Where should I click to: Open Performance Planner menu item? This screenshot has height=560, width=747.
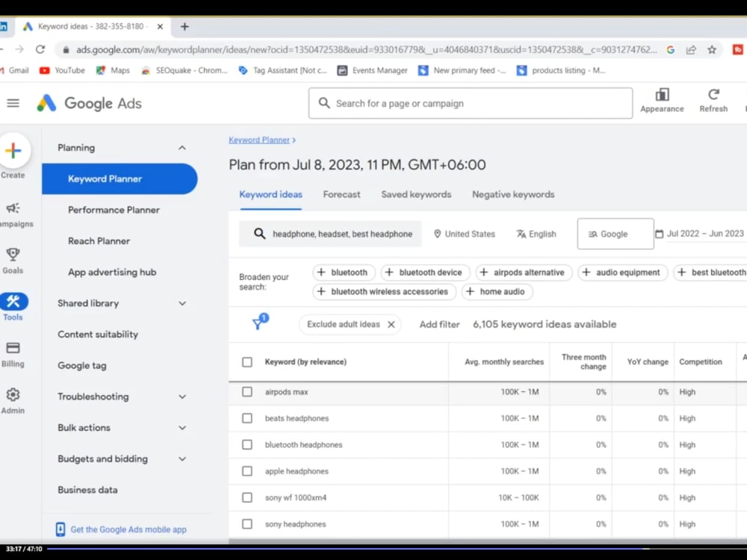pos(114,210)
